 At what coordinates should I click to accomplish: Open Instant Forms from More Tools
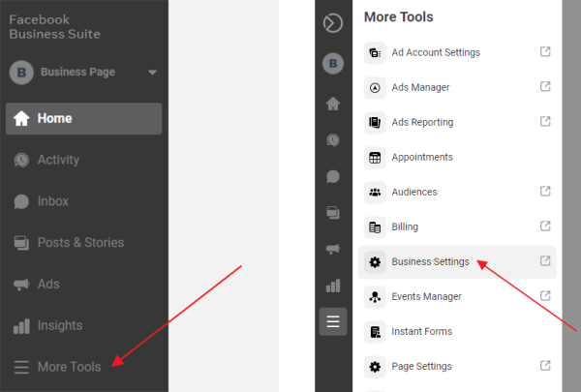(457, 332)
